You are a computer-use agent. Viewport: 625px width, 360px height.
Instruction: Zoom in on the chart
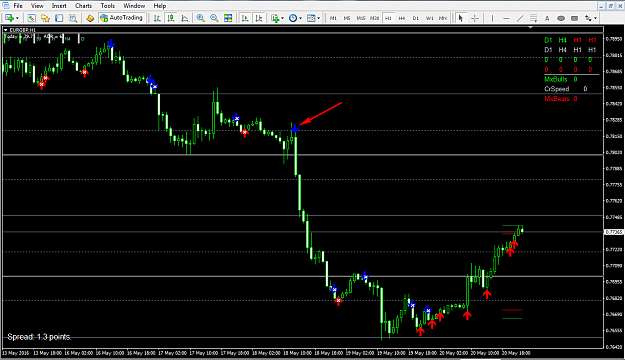[x=200, y=18]
